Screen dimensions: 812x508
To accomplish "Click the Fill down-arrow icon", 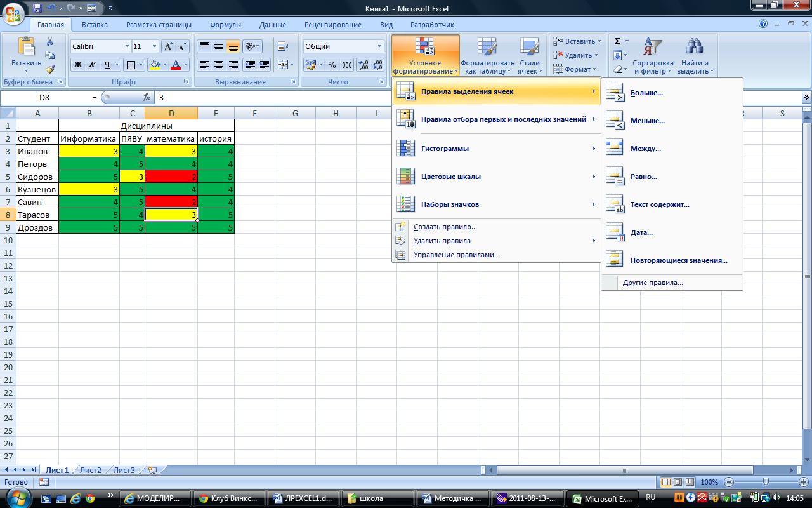I will [617, 55].
